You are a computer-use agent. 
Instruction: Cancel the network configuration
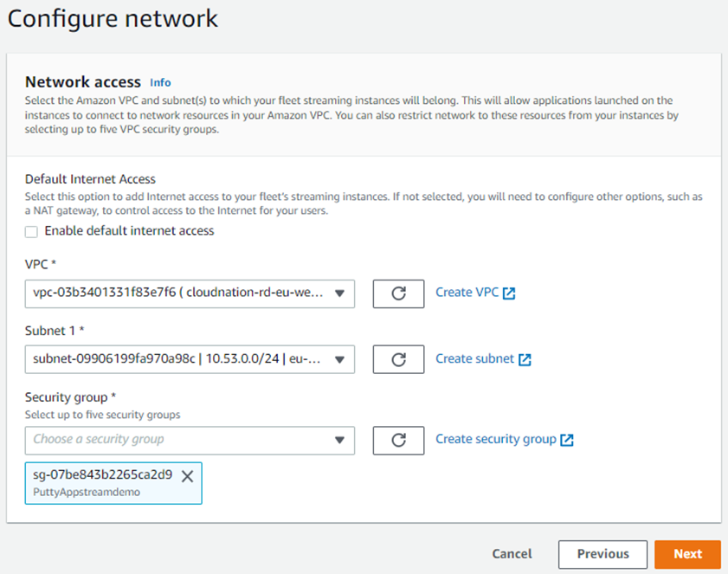[512, 554]
